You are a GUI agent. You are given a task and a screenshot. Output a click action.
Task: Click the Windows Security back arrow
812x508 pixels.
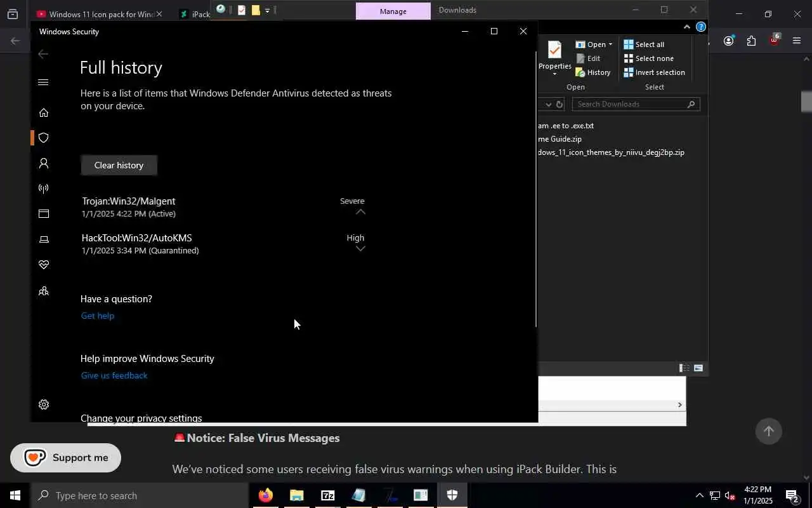tap(43, 54)
